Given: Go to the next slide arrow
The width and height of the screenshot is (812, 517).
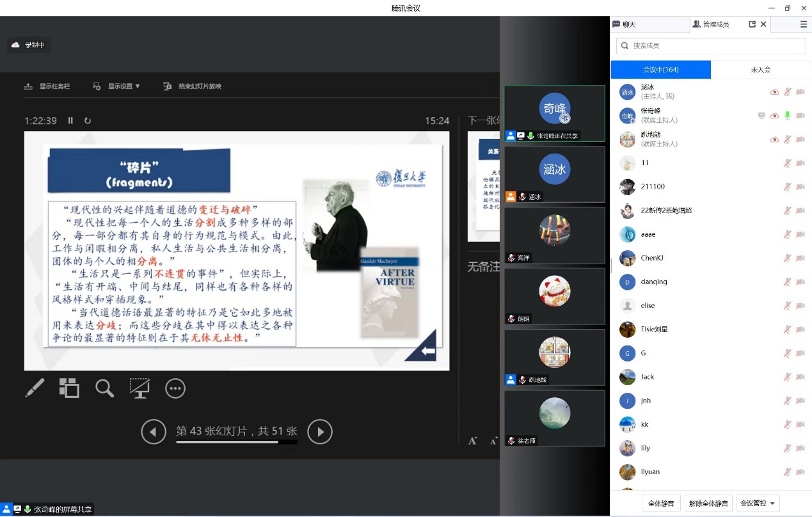Looking at the screenshot, I should pyautogui.click(x=320, y=432).
